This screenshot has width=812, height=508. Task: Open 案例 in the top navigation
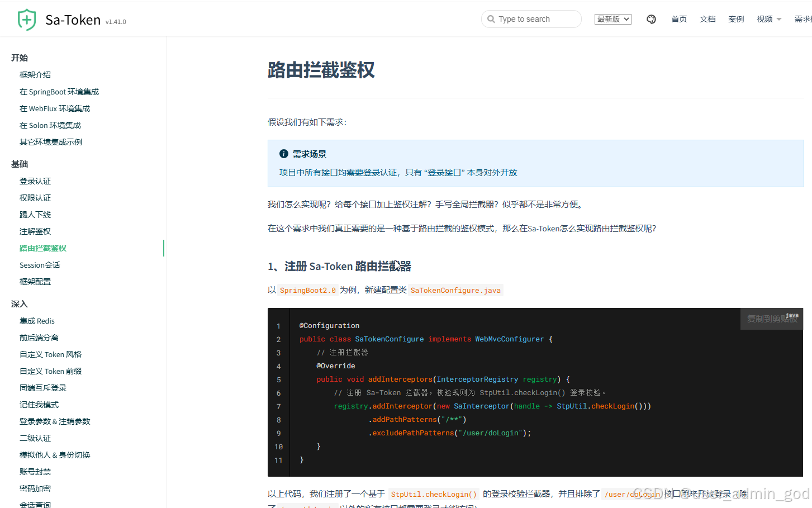[x=736, y=19]
